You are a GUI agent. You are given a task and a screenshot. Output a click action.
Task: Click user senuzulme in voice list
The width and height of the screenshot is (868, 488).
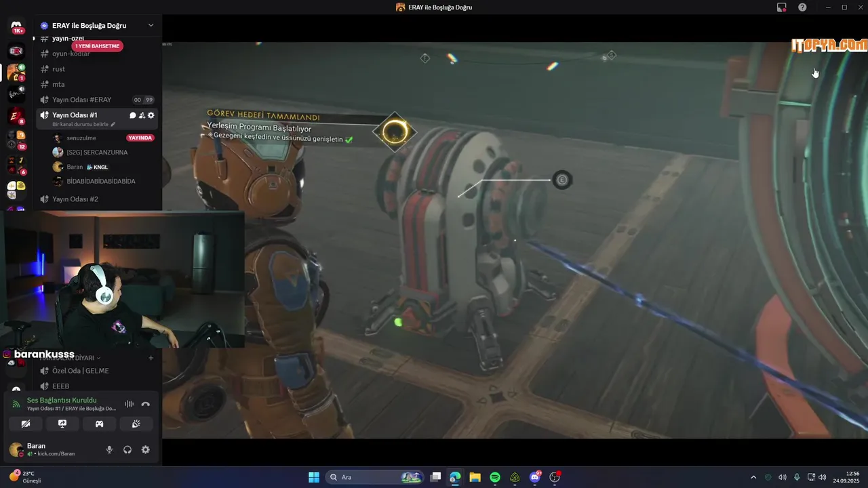point(81,138)
